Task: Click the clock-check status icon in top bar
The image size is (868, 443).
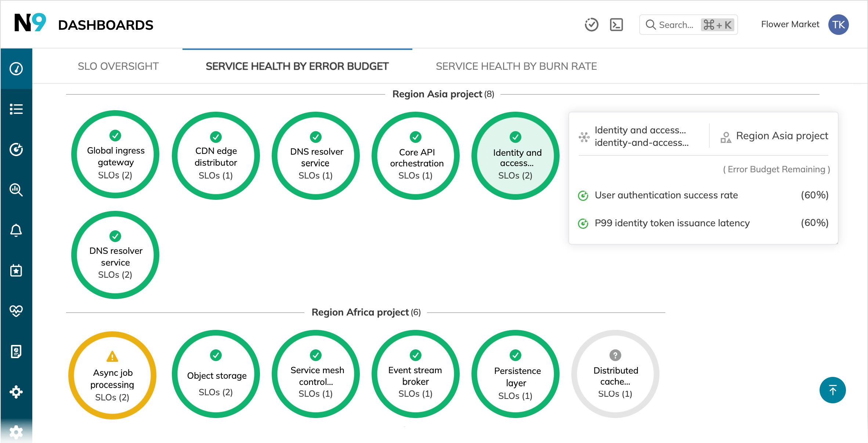Action: pos(592,24)
